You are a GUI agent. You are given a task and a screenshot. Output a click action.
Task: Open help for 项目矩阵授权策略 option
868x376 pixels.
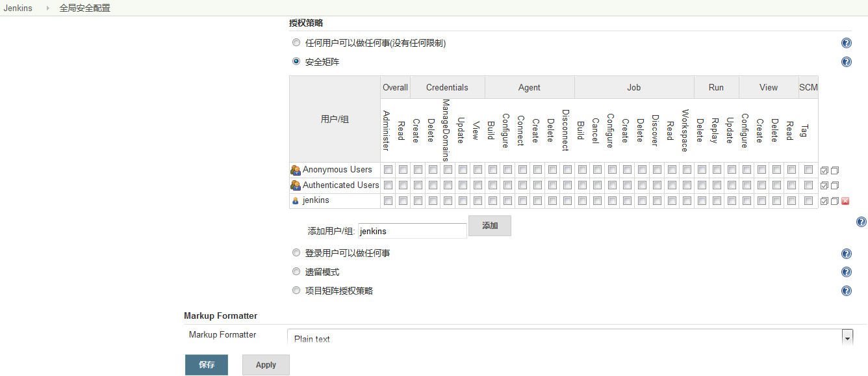(847, 291)
